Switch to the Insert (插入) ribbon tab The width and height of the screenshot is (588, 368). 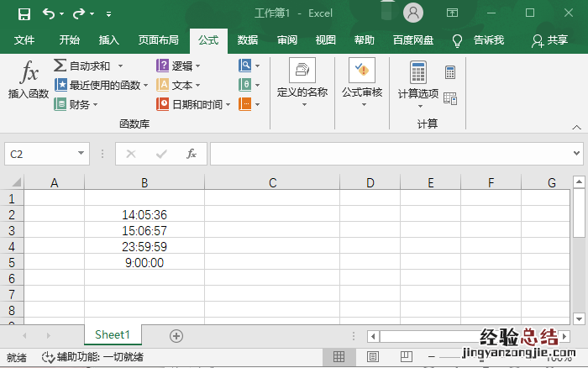tap(109, 39)
